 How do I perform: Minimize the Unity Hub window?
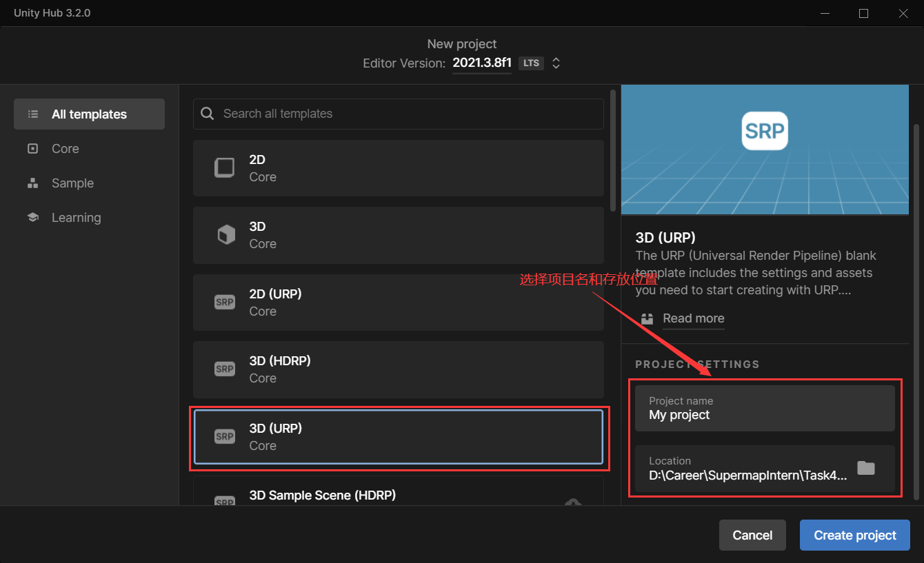coord(823,13)
